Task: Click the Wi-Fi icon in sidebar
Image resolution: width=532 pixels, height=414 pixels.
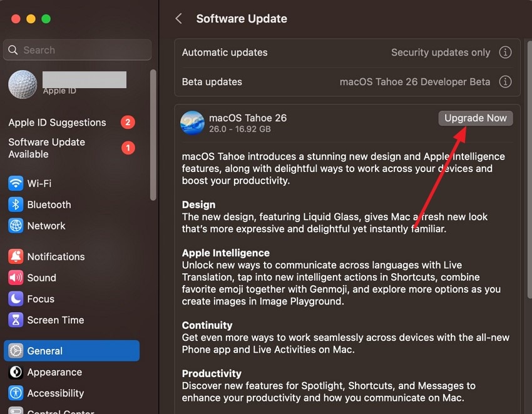Action: [16, 184]
